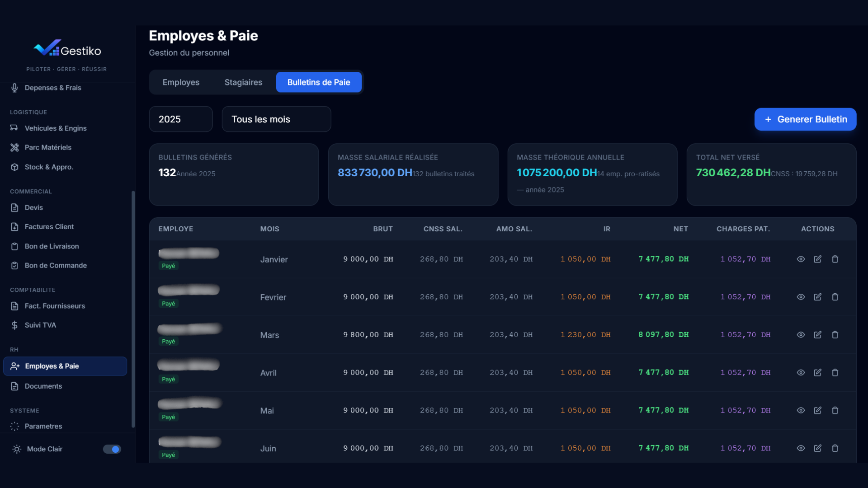Click the Suivi TVA dollar icon
The width and height of the screenshot is (868, 488).
point(15,325)
